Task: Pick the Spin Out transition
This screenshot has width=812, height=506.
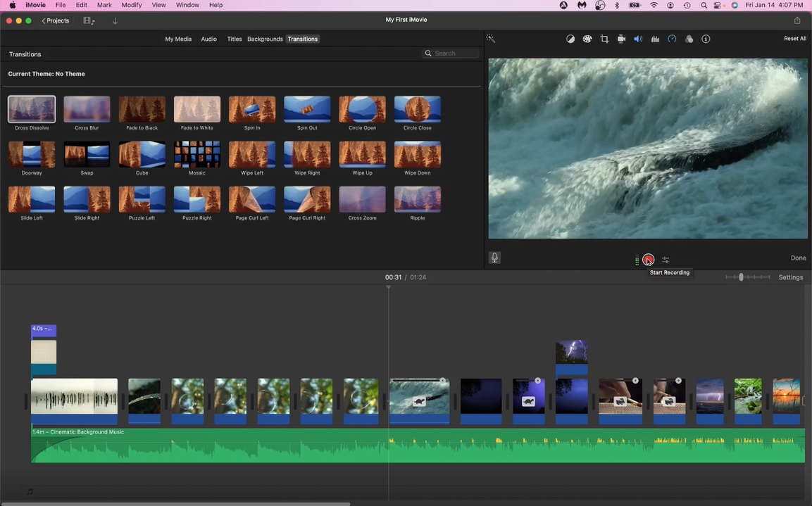Action: tap(307, 109)
